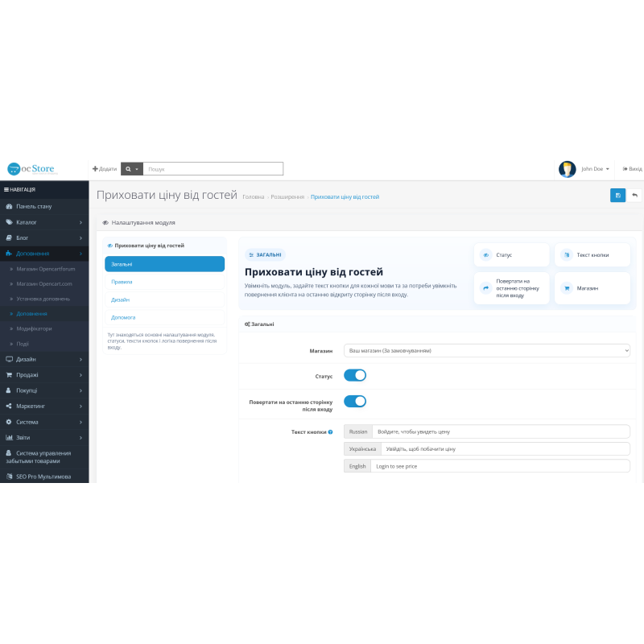Click Повертати на останню сторінку shortcut card
The height and width of the screenshot is (644, 644).
(512, 288)
